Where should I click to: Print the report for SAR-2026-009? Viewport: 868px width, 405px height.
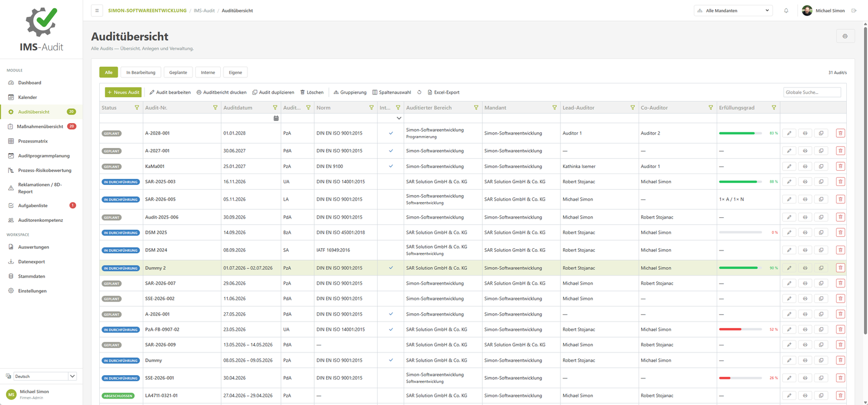[805, 345]
